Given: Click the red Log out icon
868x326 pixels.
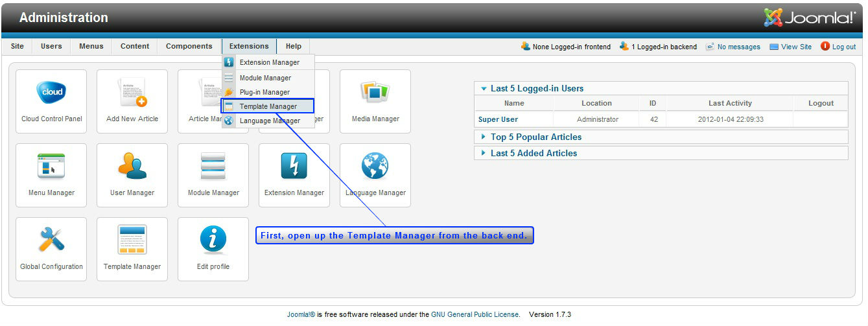Looking at the screenshot, I should point(825,47).
